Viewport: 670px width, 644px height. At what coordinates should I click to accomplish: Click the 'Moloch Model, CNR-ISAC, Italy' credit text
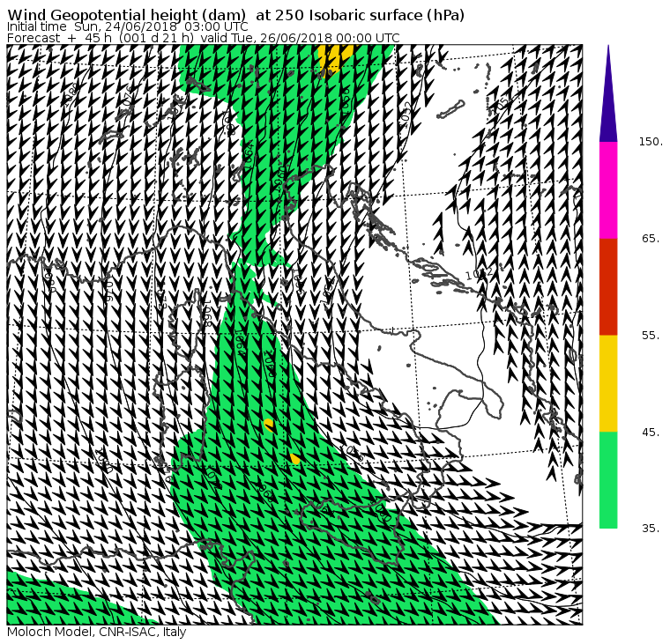pyautogui.click(x=97, y=632)
